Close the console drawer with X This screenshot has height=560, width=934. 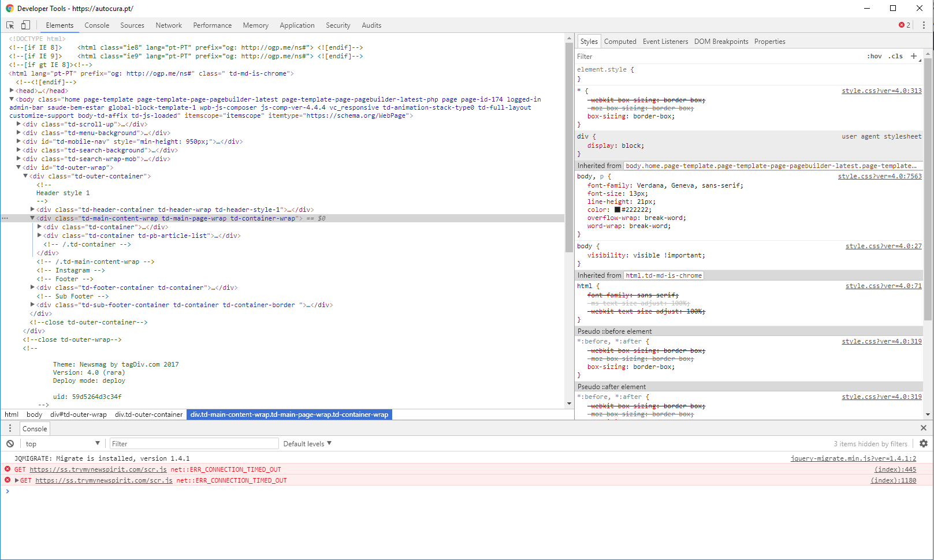tap(924, 428)
